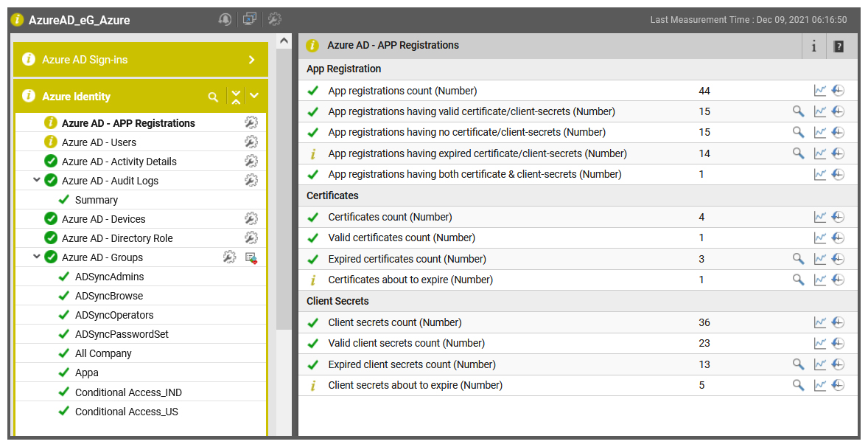Open history icon for App registrations count

point(838,90)
